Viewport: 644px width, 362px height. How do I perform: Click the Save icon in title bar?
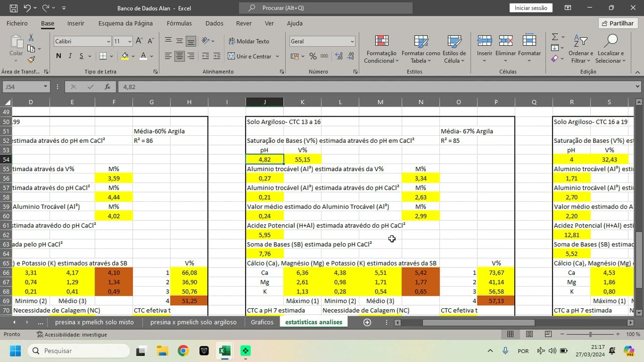coord(14,8)
